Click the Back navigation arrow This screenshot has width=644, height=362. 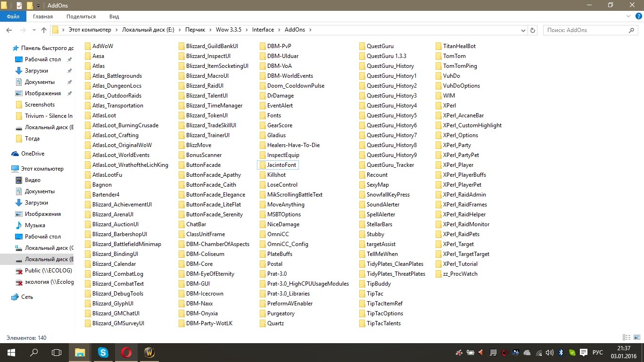pyautogui.click(x=9, y=30)
